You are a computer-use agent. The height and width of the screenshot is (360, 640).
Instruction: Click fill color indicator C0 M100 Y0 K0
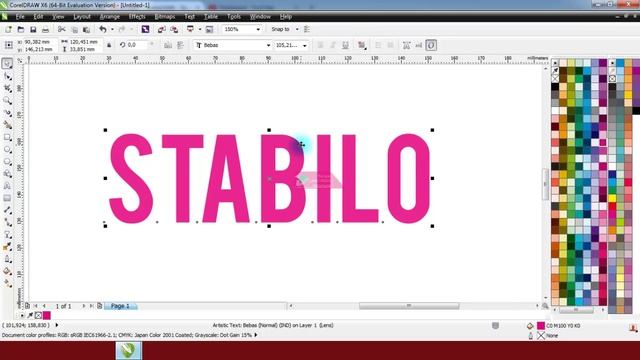pos(541,326)
